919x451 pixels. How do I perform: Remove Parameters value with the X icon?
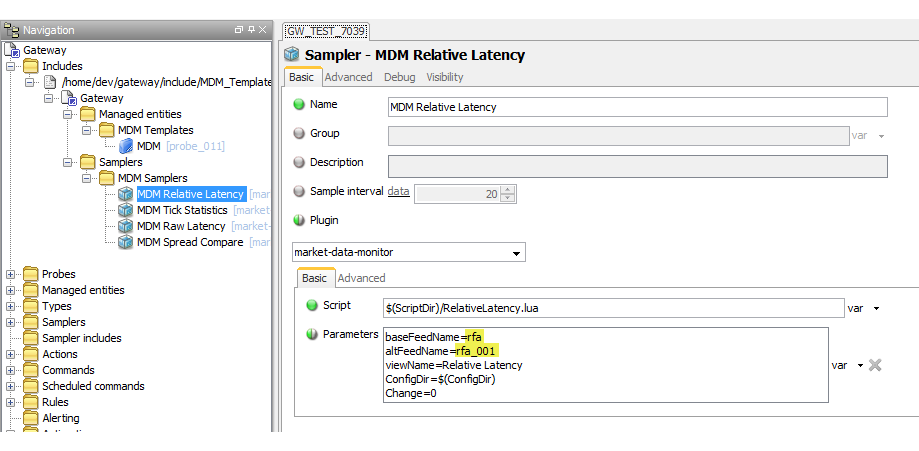(875, 365)
